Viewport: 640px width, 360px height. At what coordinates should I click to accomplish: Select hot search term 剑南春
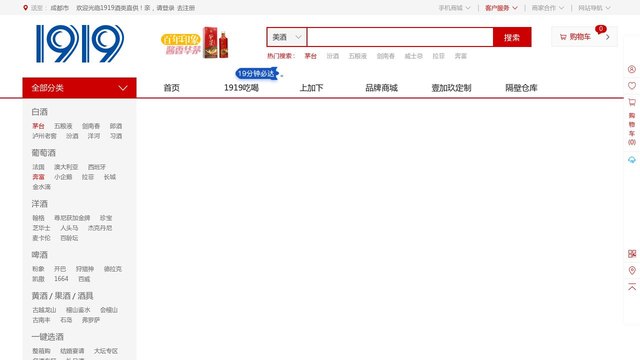click(385, 56)
